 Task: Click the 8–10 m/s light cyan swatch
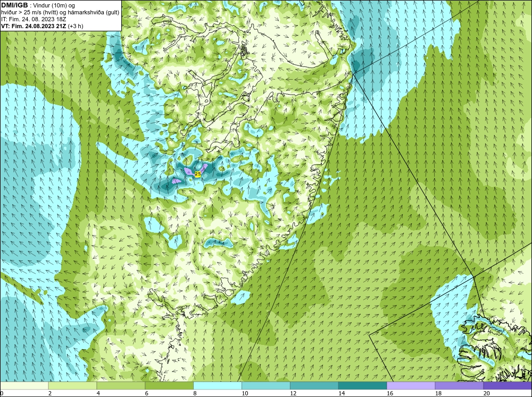218,386
